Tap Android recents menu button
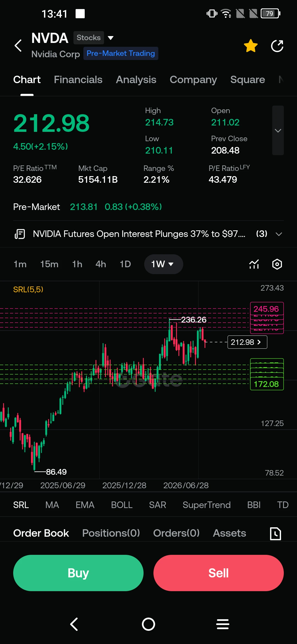 (x=223, y=624)
